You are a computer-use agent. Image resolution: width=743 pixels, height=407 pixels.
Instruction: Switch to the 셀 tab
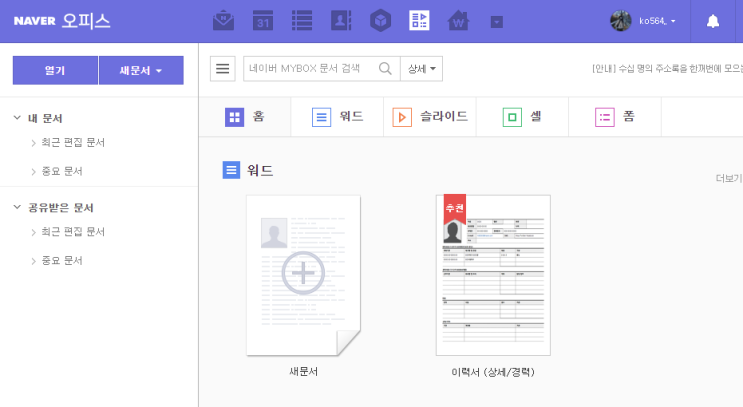coord(522,117)
